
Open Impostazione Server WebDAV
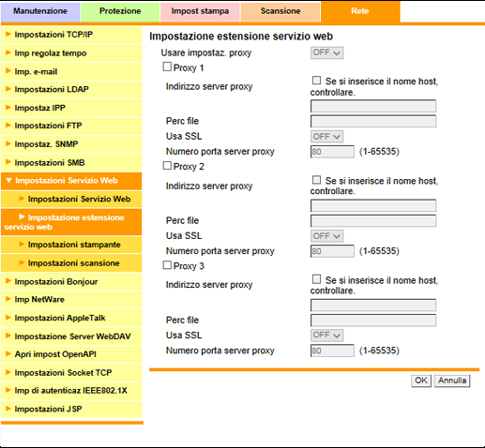71,336
